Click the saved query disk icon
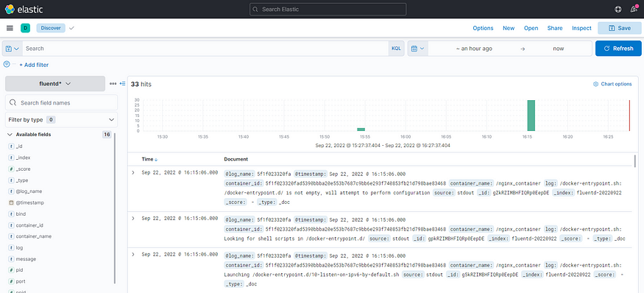Viewport: 644px width, 293px height. 9,49
